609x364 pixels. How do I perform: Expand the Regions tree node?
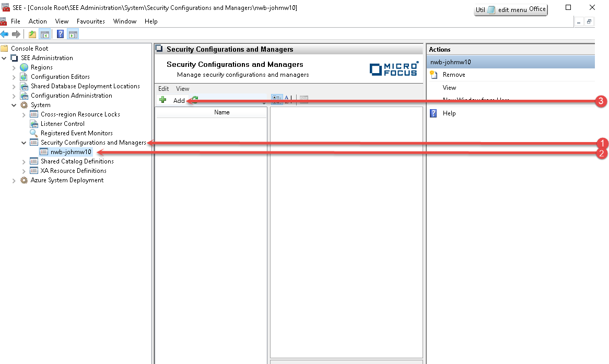14,67
